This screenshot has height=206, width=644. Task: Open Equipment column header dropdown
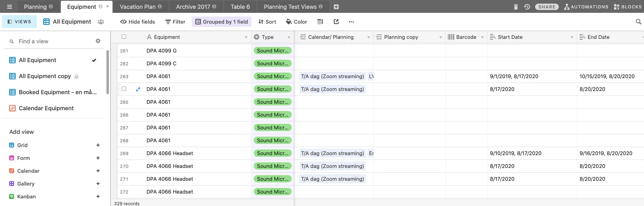(246, 37)
